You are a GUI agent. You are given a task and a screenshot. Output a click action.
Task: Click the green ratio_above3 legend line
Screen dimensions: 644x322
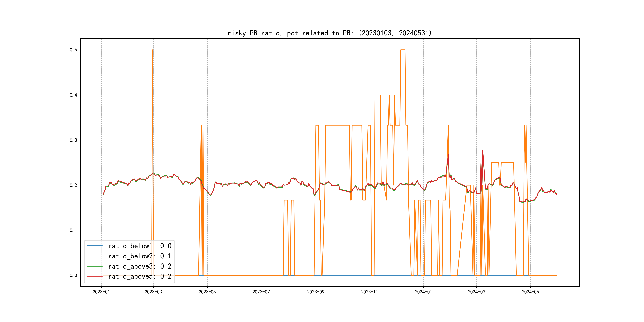coord(94,266)
